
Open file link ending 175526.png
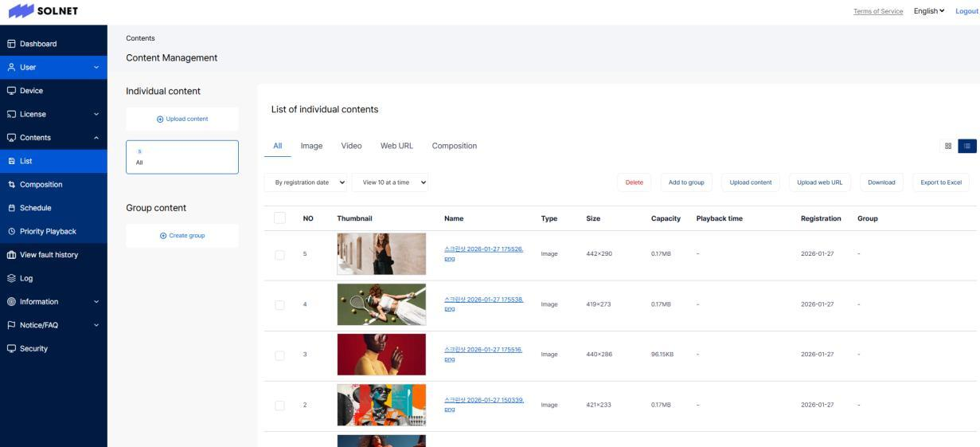[483, 253]
